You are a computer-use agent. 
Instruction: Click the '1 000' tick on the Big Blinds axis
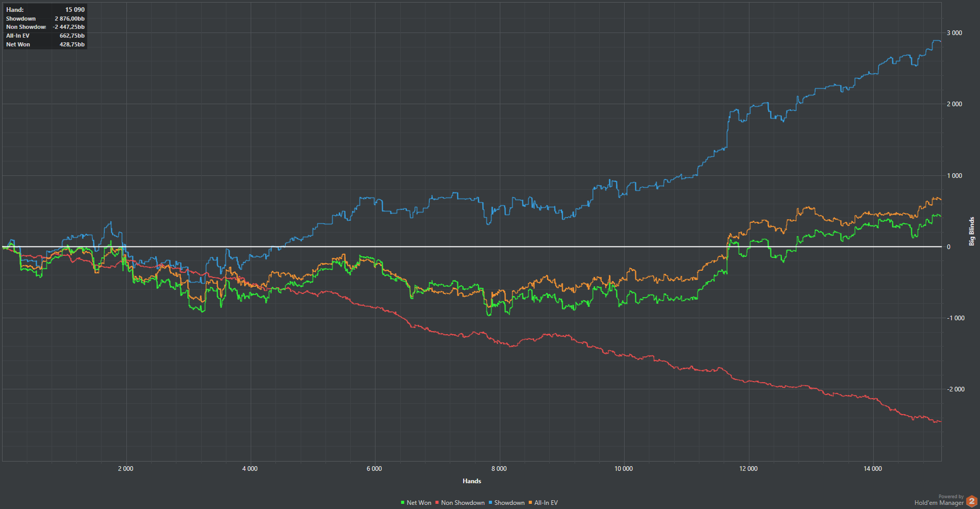point(954,176)
